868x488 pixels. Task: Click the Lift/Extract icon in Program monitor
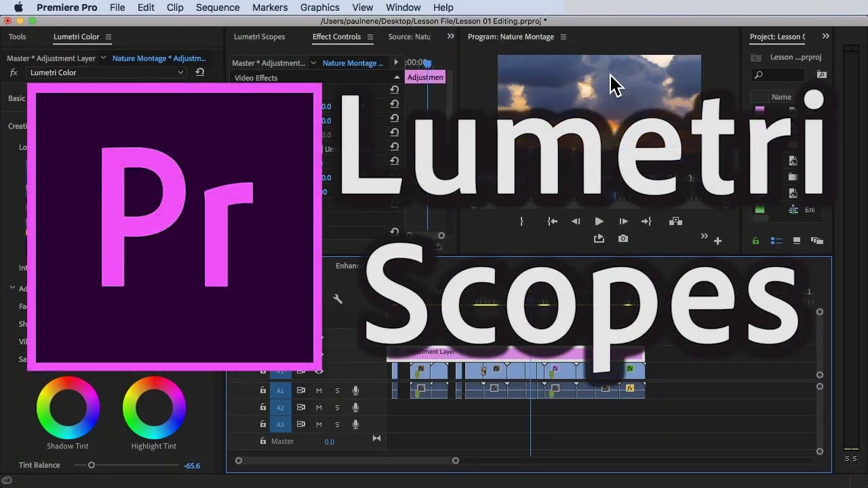tap(675, 222)
